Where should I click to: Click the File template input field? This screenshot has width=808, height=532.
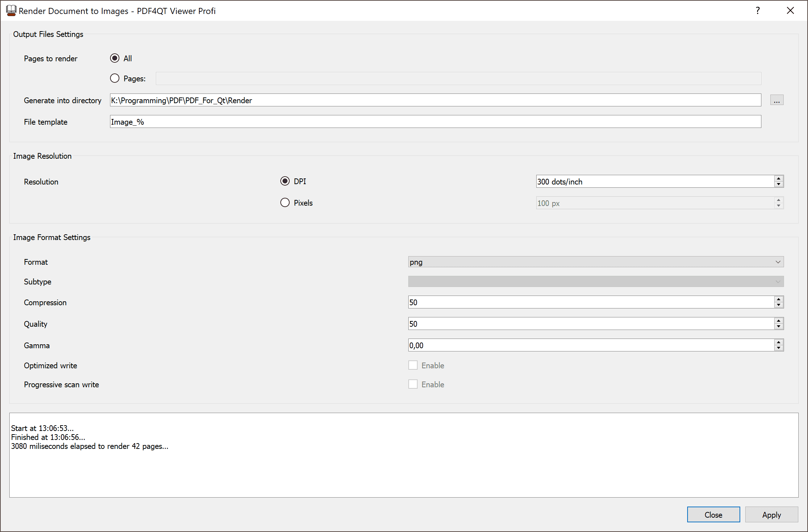435,122
